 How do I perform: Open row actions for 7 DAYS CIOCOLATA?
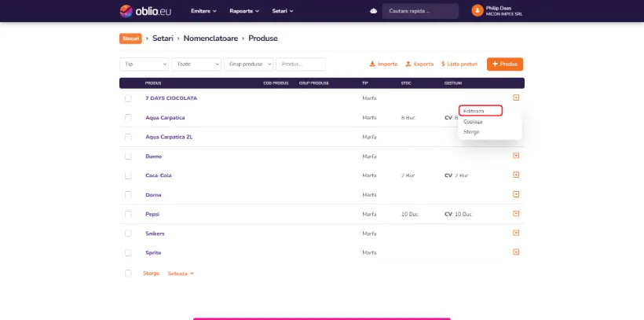(516, 97)
